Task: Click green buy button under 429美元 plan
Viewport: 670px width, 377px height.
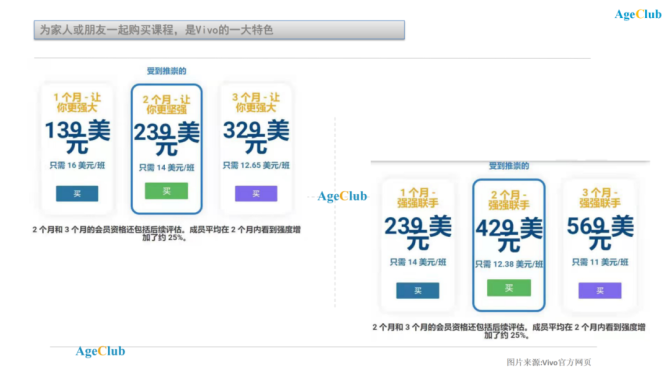Action: (x=509, y=288)
